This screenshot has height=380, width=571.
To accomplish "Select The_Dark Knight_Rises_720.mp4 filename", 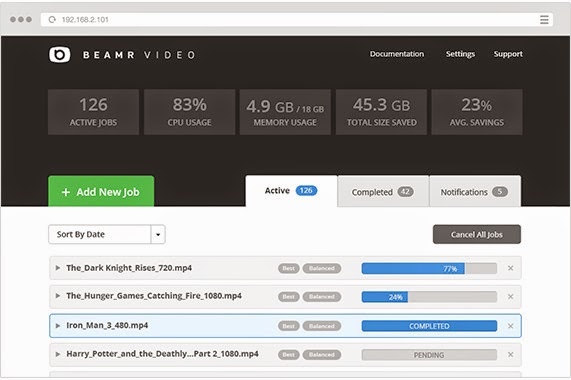I will coord(129,268).
